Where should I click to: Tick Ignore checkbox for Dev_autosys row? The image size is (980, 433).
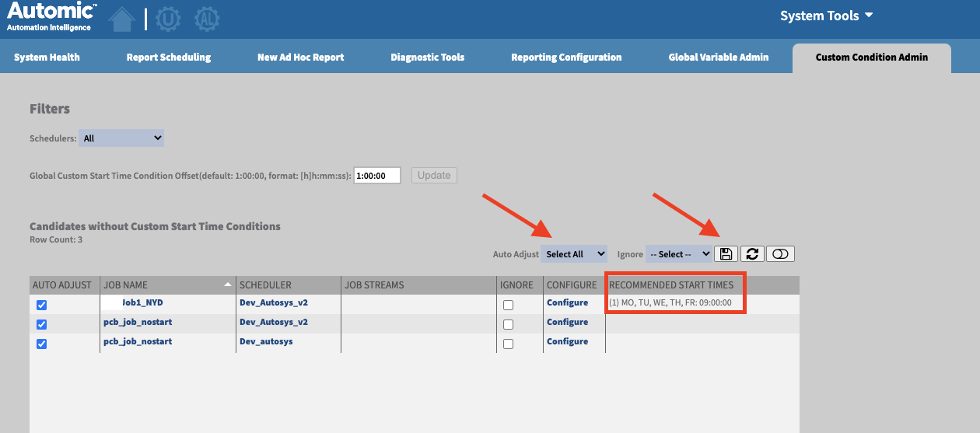[x=508, y=344]
